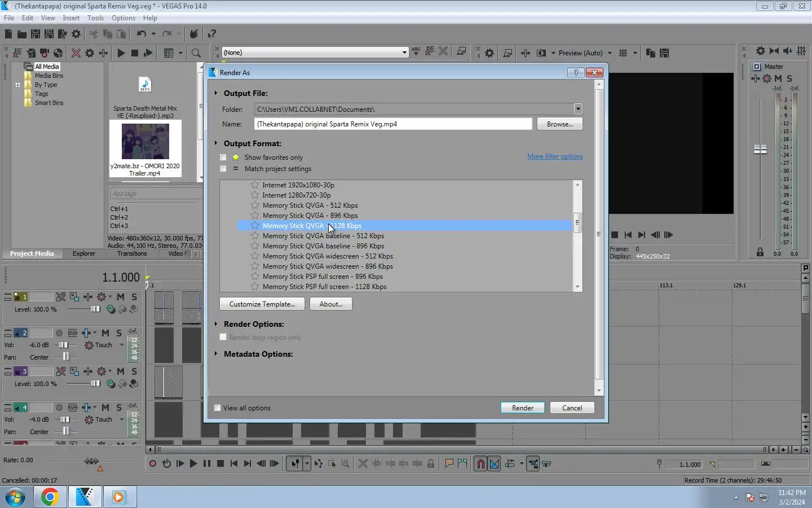The width and height of the screenshot is (812, 508).
Task: Collapse the Output Format section
Action: pyautogui.click(x=216, y=143)
